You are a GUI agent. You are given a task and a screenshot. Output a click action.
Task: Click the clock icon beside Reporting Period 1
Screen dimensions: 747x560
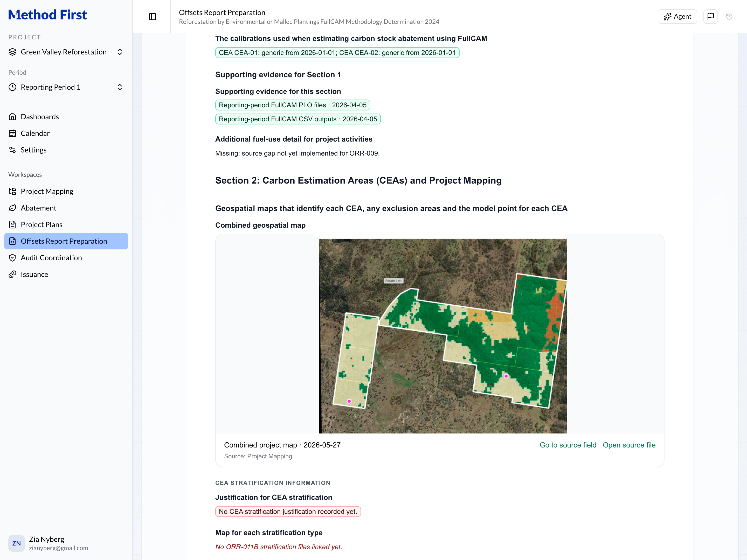[x=12, y=87]
